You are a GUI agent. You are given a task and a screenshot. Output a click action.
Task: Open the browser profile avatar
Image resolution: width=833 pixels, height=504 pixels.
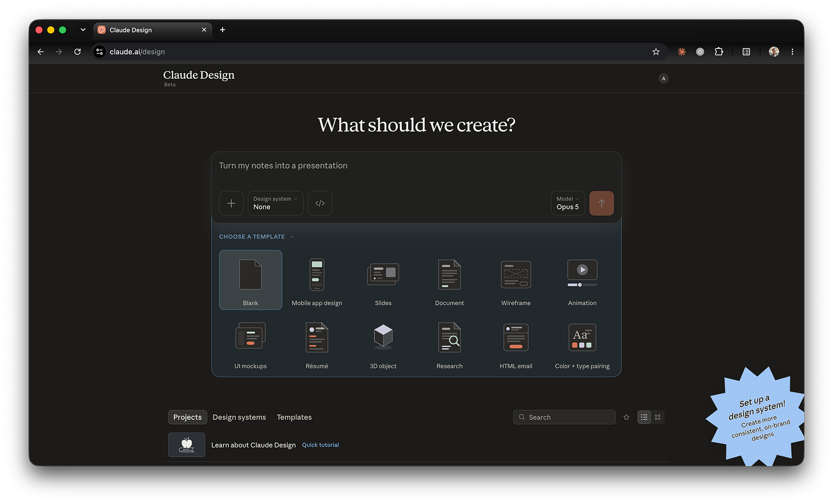pyautogui.click(x=773, y=51)
